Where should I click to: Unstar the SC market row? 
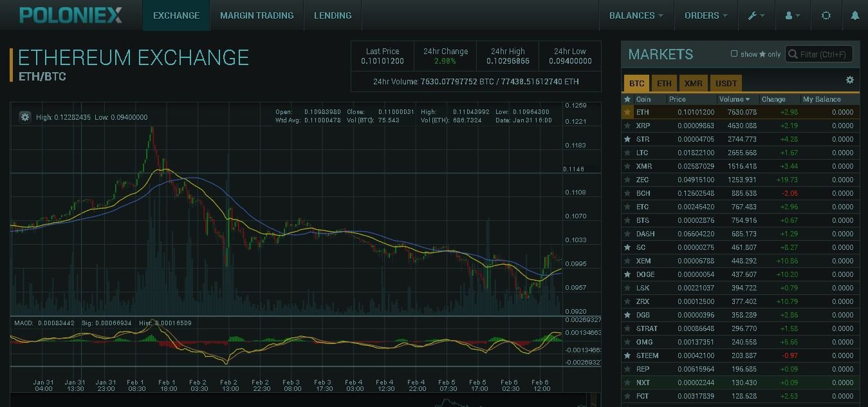click(627, 247)
